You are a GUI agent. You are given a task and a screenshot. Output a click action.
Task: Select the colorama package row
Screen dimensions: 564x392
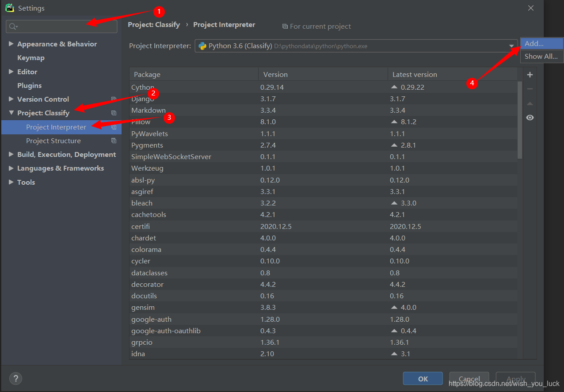point(323,249)
